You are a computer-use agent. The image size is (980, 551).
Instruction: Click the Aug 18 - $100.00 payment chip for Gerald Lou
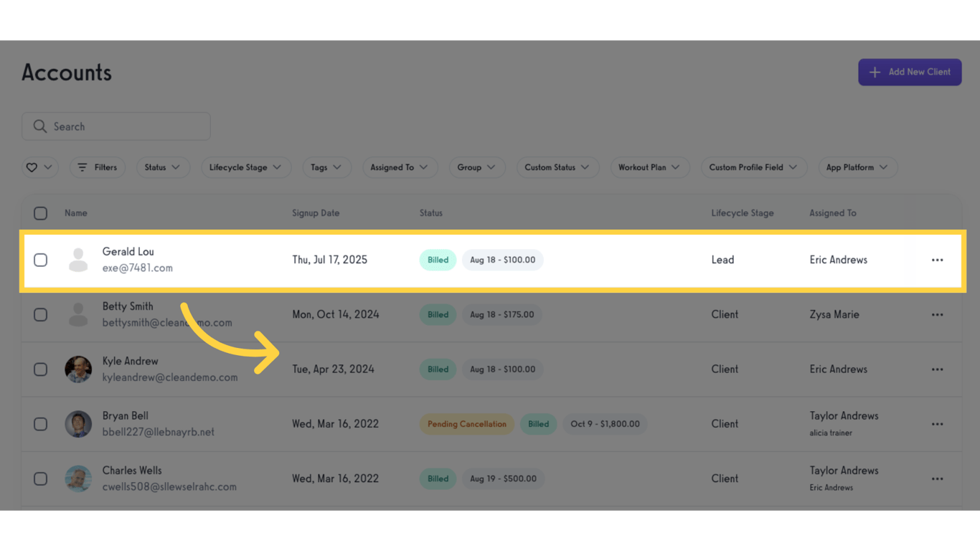(502, 260)
